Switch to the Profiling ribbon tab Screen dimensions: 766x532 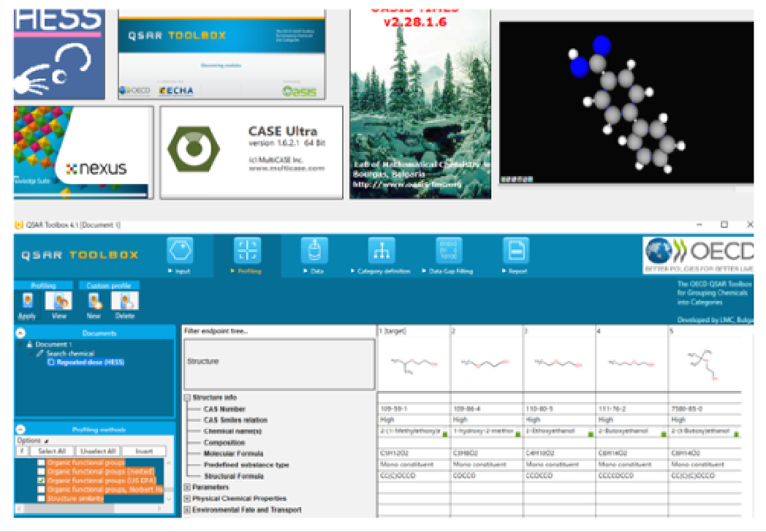tap(43, 285)
